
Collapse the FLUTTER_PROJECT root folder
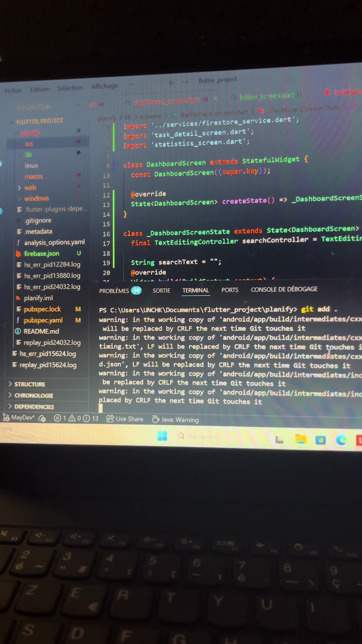coord(12,122)
